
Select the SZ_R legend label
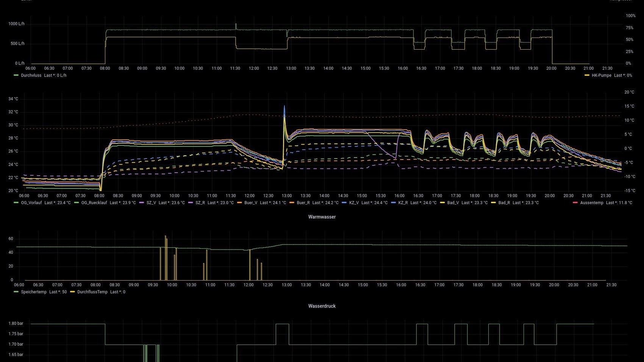200,203
